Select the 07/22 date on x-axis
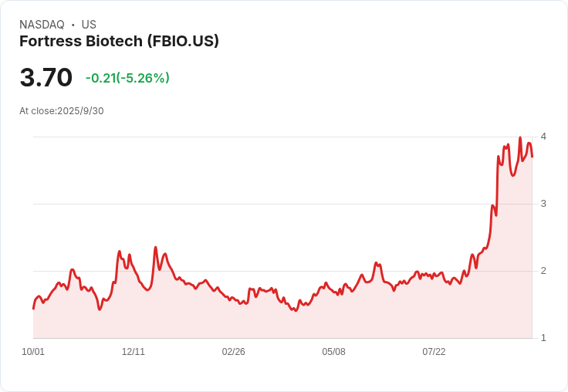Viewport: 568px width, 392px height. [x=434, y=352]
